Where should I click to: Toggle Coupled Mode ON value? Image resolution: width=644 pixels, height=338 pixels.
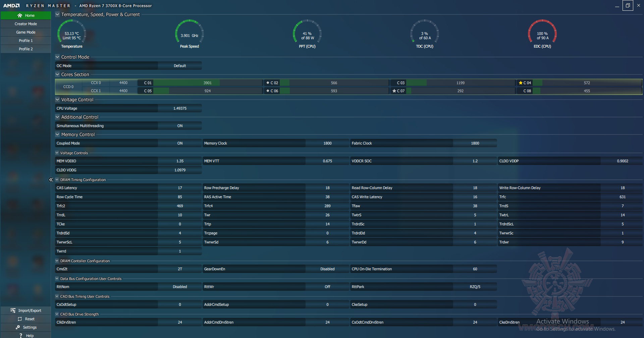coord(180,143)
